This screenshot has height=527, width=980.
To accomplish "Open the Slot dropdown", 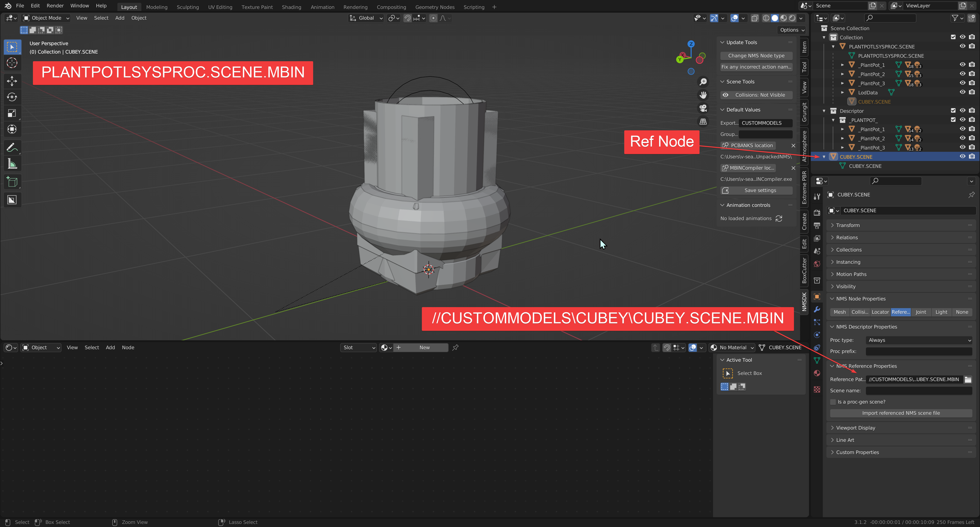I will click(358, 347).
